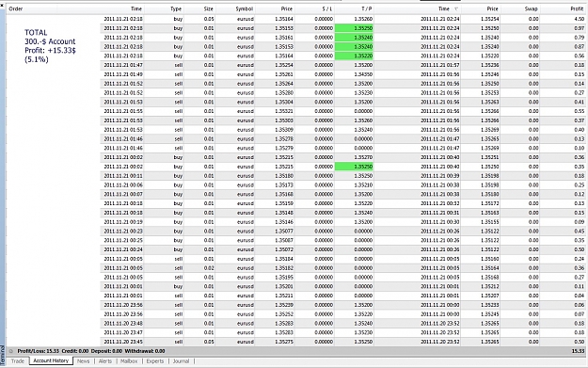Click the close price 1.35212
This screenshot has height=368, width=588.
(x=490, y=286)
